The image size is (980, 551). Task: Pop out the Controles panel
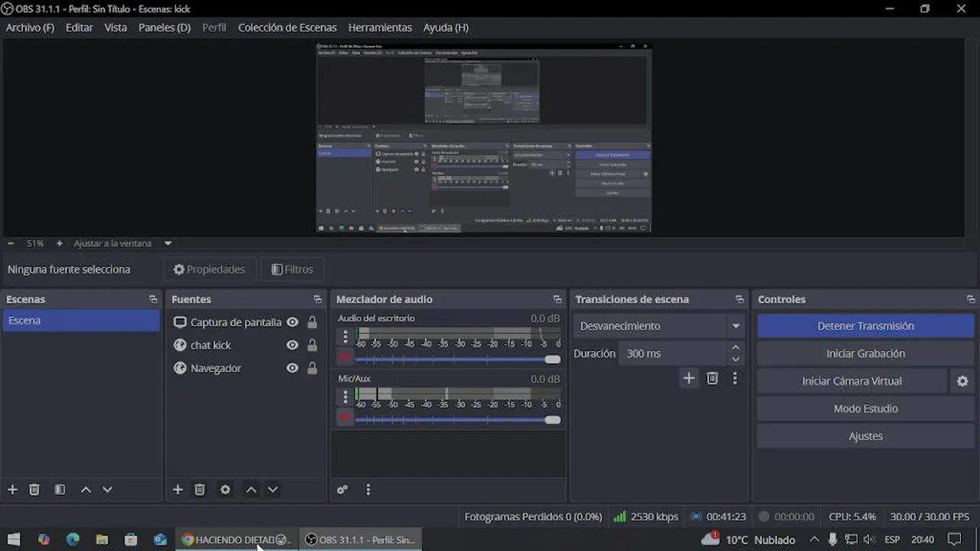click(971, 299)
